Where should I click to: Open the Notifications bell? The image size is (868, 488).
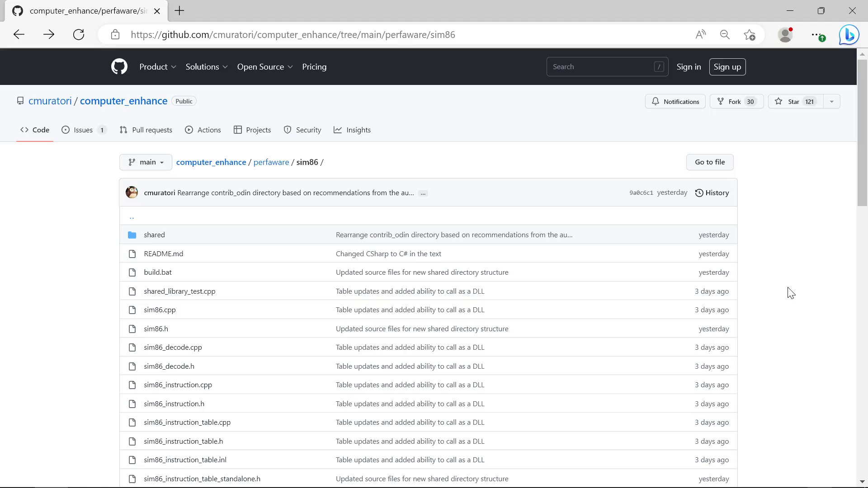point(675,101)
